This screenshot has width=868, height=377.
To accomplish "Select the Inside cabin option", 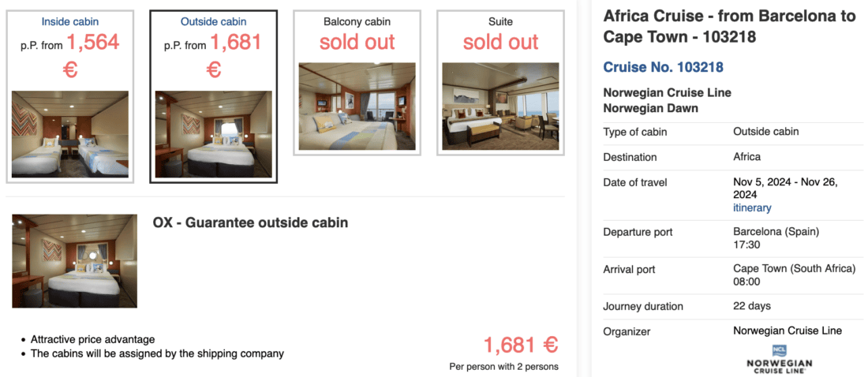I will coord(70,21).
